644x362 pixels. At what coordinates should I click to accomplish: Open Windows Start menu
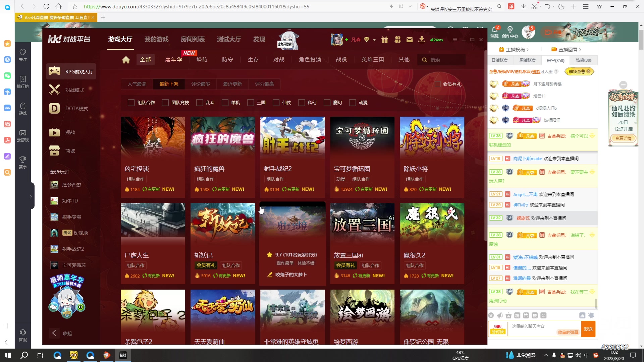pos(8,355)
